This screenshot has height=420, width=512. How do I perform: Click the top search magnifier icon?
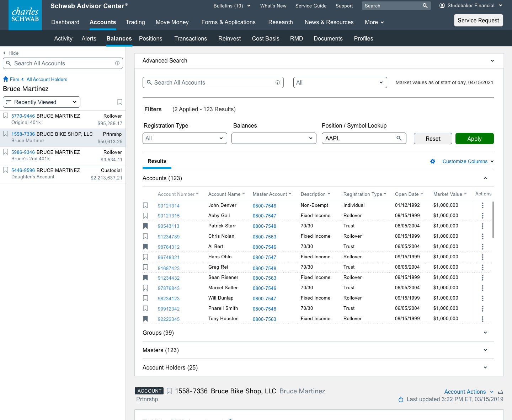click(425, 6)
